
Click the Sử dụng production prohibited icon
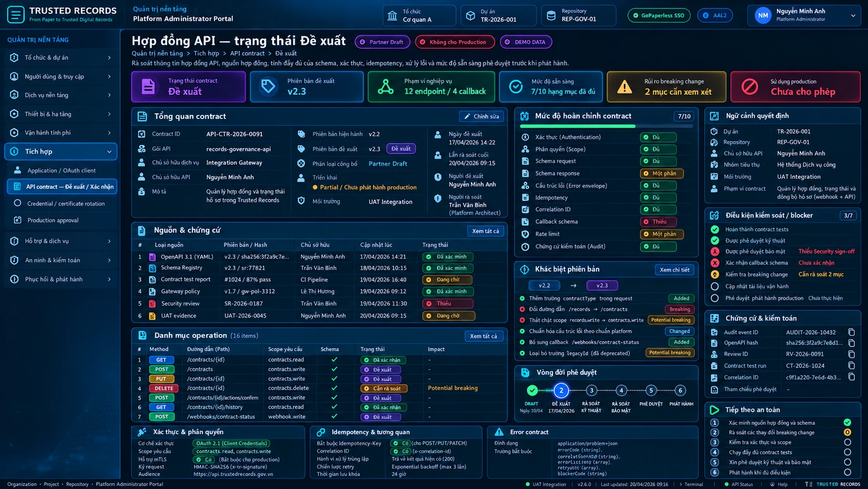(750, 87)
